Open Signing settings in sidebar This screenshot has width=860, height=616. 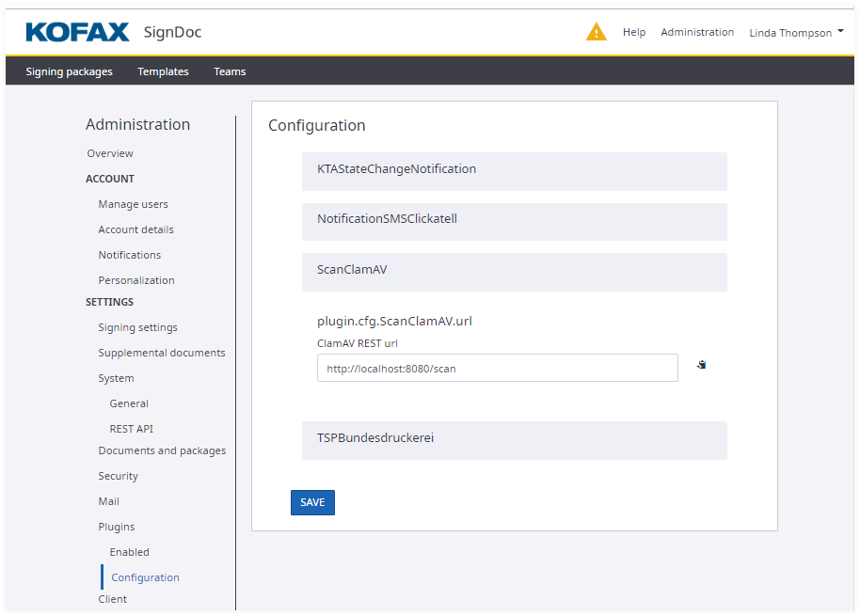[x=137, y=327]
